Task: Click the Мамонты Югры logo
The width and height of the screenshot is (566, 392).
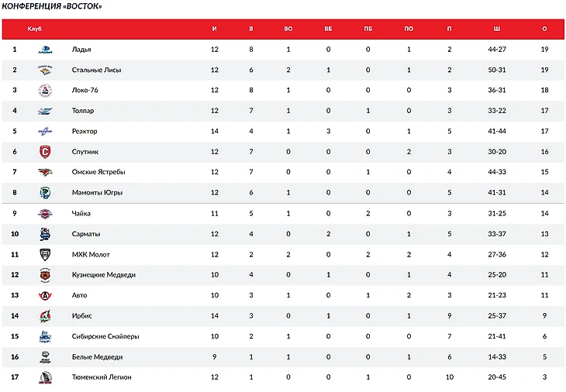Action: pyautogui.click(x=45, y=193)
